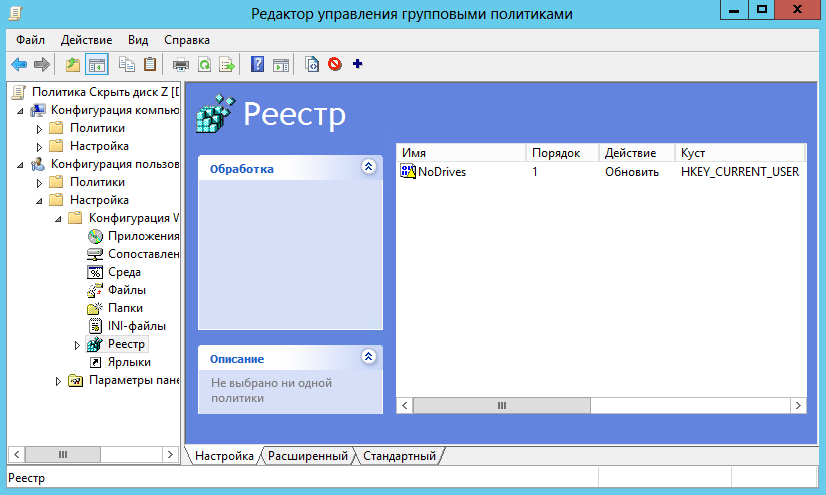Collapse the Конфигурация пользователя node
Image resolution: width=826 pixels, height=495 pixels.
[x=20, y=165]
